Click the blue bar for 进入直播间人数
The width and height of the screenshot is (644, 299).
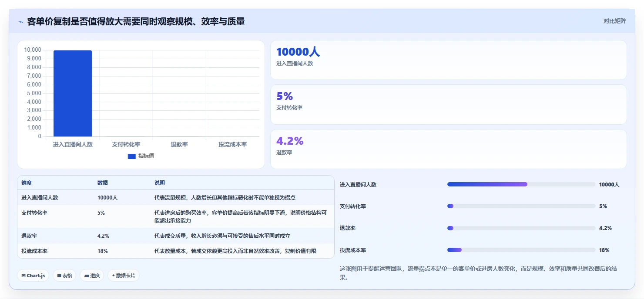73,93
